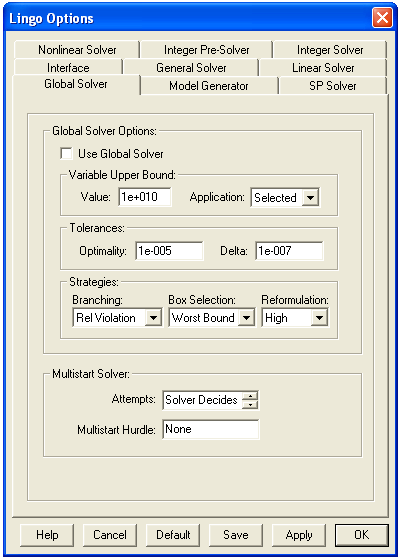
Task: Switch to the Linear Solver tab
Action: coord(323,67)
